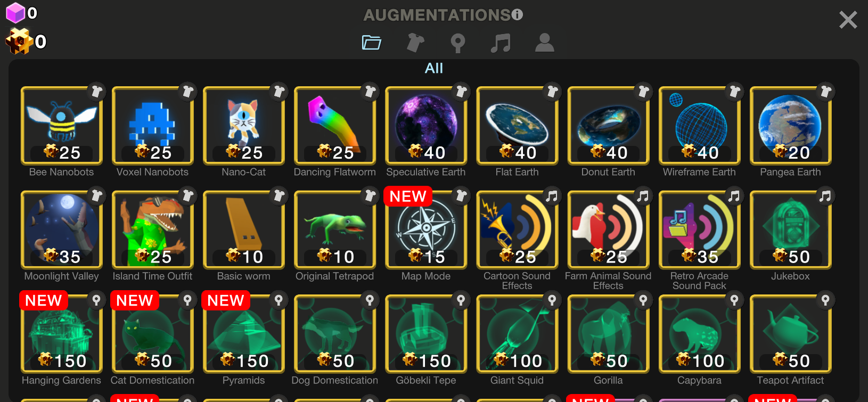This screenshot has width=868, height=402.
Task: Close the Augmentations panel
Action: tap(848, 20)
